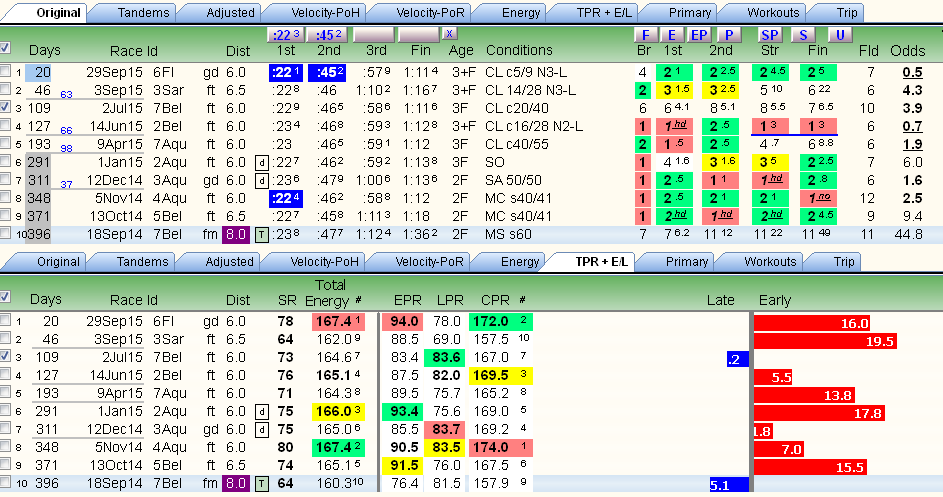The height and width of the screenshot is (497, 943).
Task: Click the SR column header
Action: tap(287, 300)
